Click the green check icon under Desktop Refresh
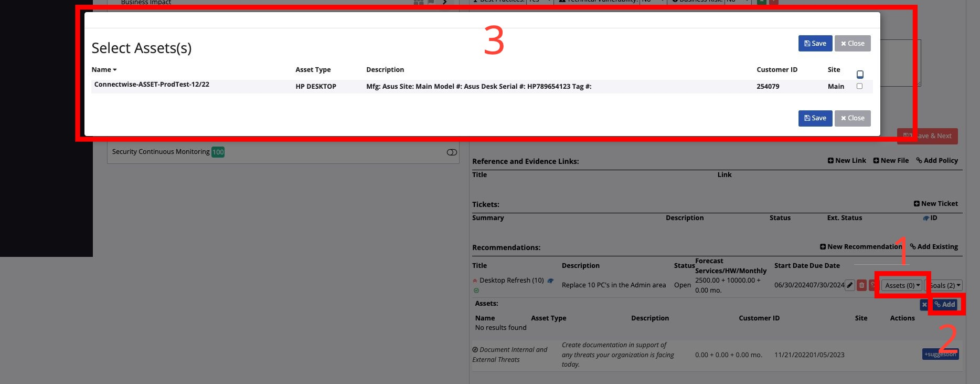The image size is (980, 384). tap(476, 290)
